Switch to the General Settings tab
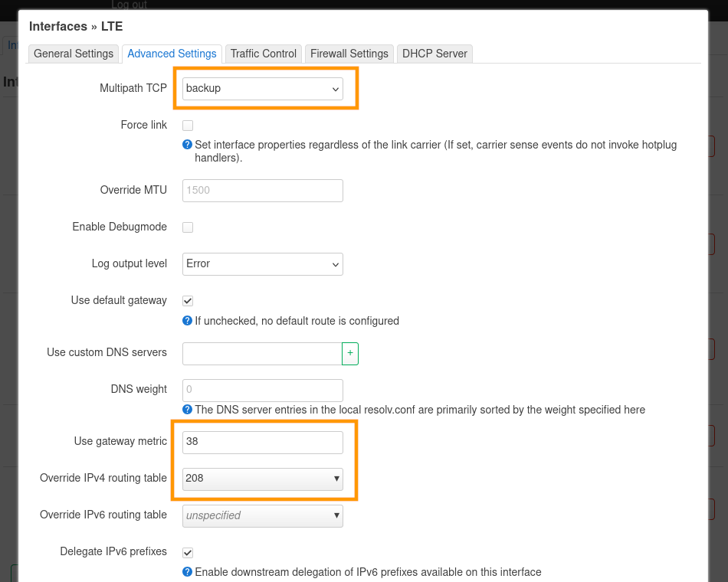The height and width of the screenshot is (582, 728). [x=74, y=54]
